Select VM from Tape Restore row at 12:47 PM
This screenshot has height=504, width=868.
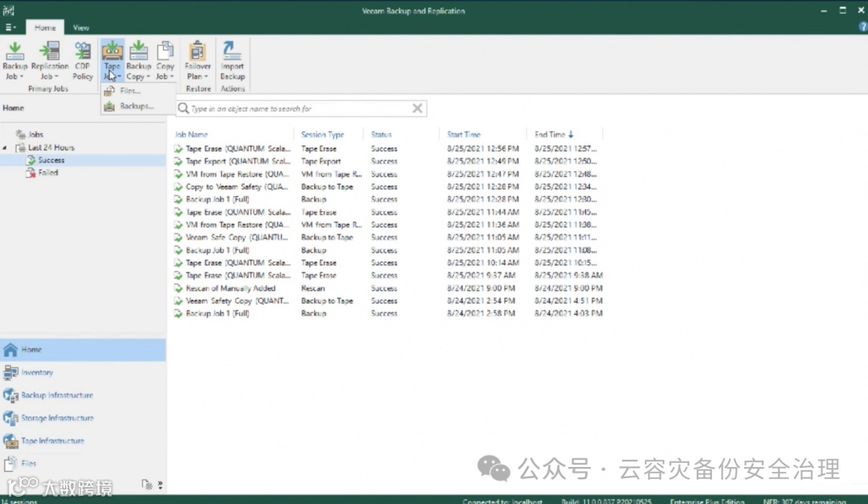click(387, 174)
